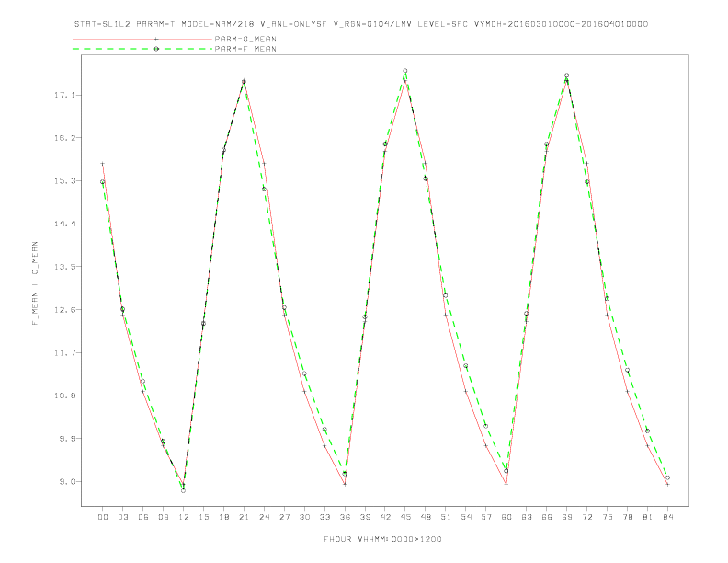Click x-axis tick label 72
728x563 pixels.
pos(586,517)
